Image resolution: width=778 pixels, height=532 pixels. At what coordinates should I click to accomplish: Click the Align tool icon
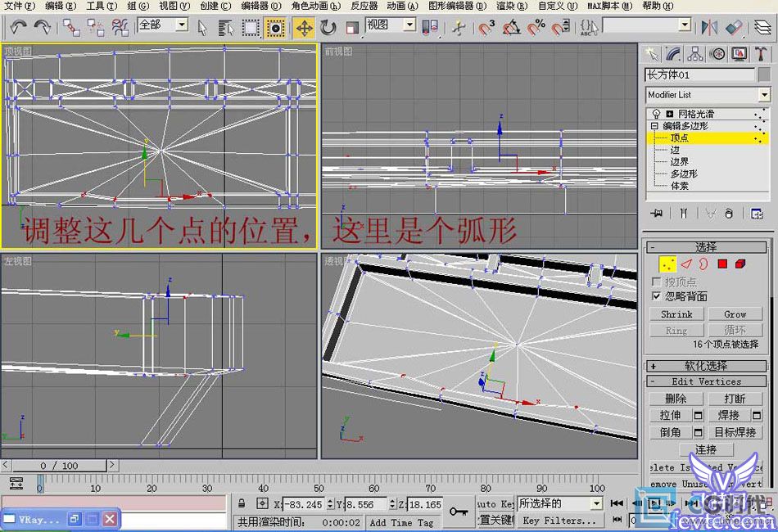[734, 27]
